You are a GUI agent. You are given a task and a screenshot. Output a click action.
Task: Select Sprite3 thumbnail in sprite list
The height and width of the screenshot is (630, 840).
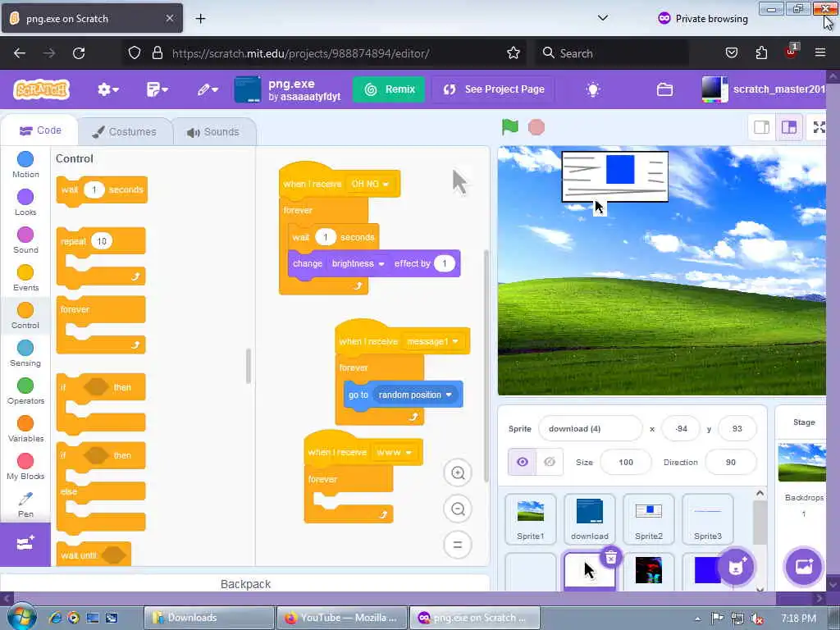[708, 519]
